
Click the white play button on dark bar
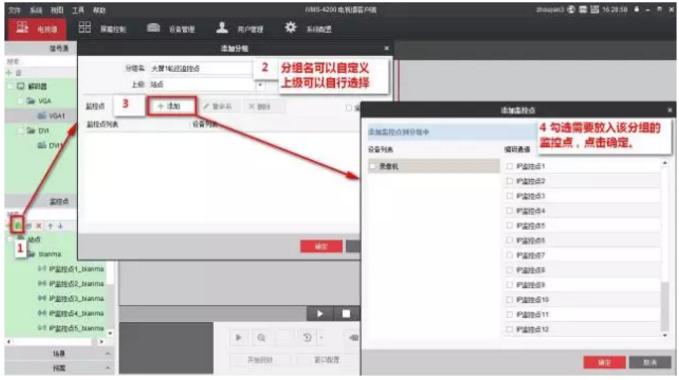click(320, 314)
